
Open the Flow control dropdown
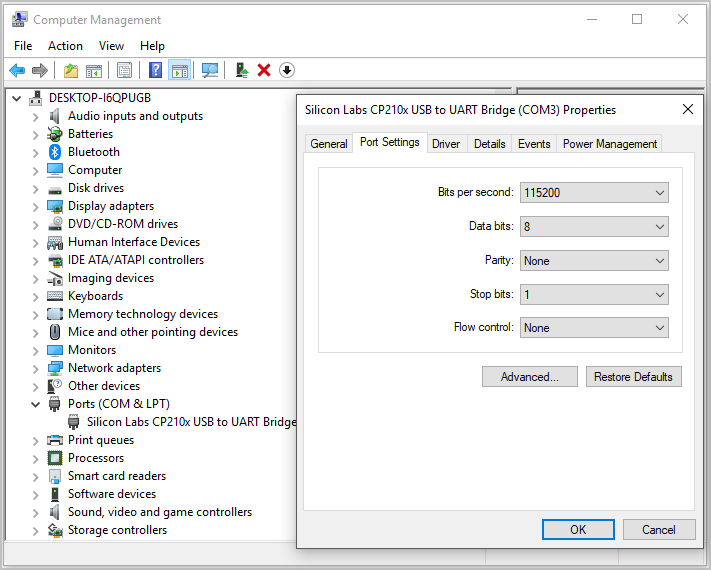pos(594,328)
